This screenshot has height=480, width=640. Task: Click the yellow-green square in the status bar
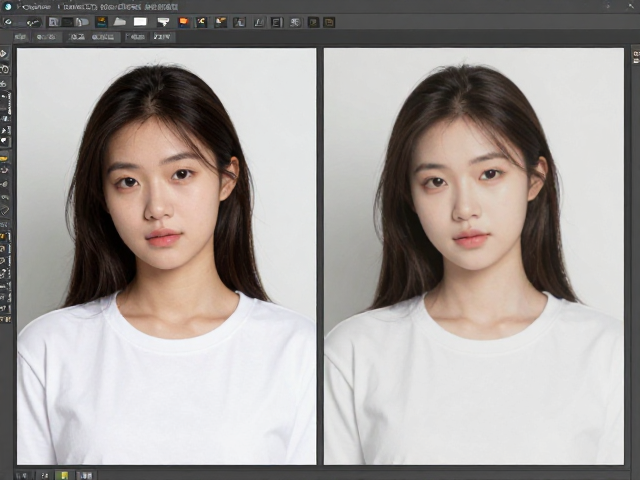pyautogui.click(x=64, y=476)
